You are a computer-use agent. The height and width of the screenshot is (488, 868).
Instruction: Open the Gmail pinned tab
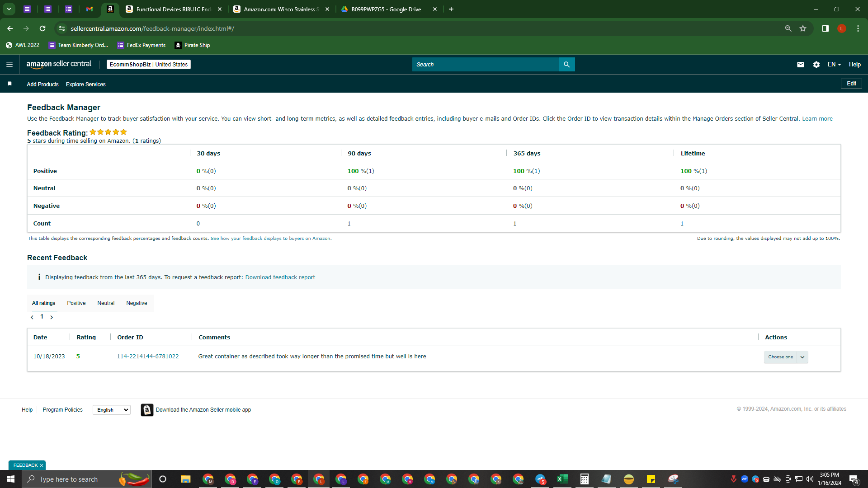90,9
